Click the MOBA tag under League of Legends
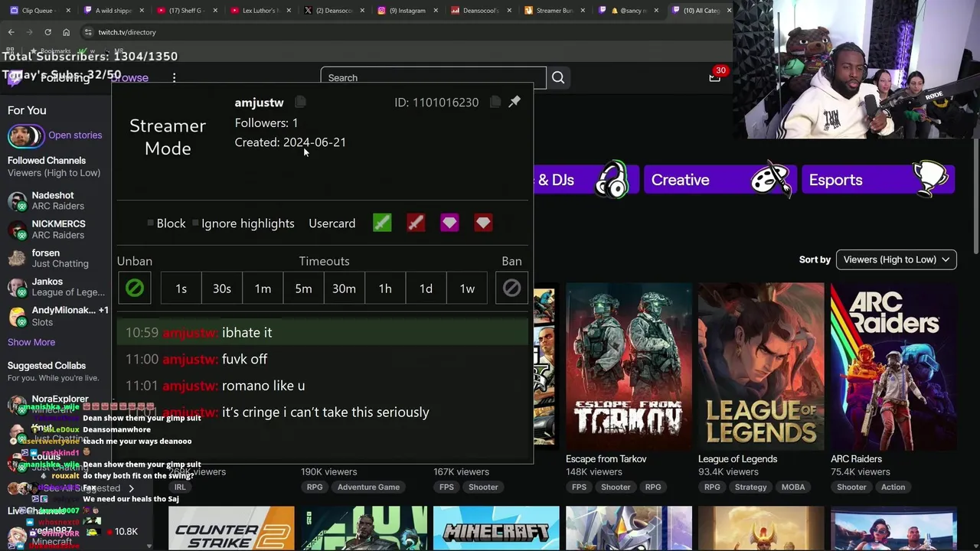980x551 pixels. (x=792, y=487)
